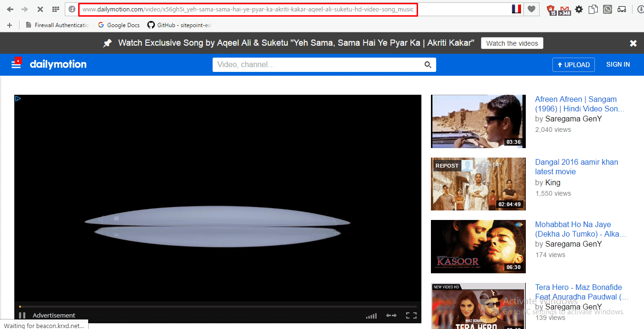Open the browser downloads icon
This screenshot has width=644, height=329.
[640, 9]
